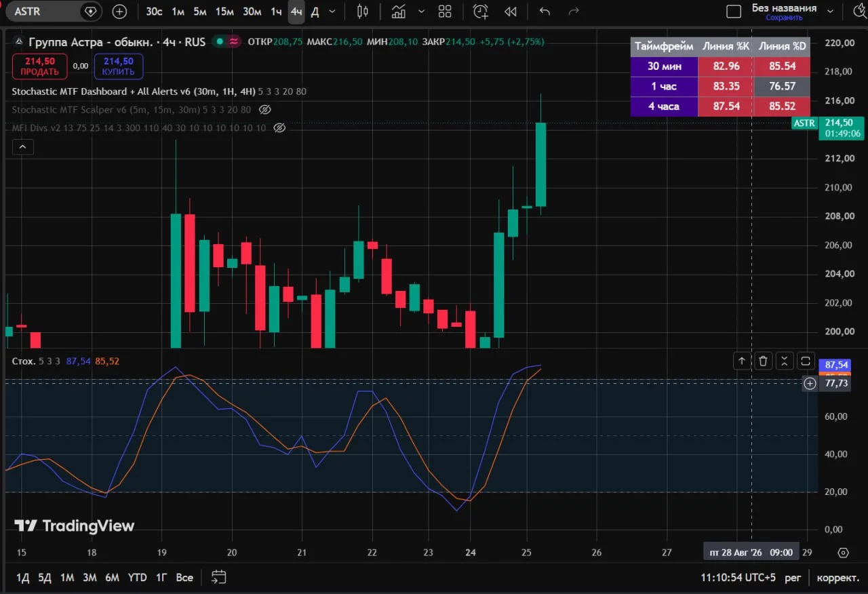The width and height of the screenshot is (868, 594).
Task: Set the date range to 1Г
Action: [x=161, y=578]
